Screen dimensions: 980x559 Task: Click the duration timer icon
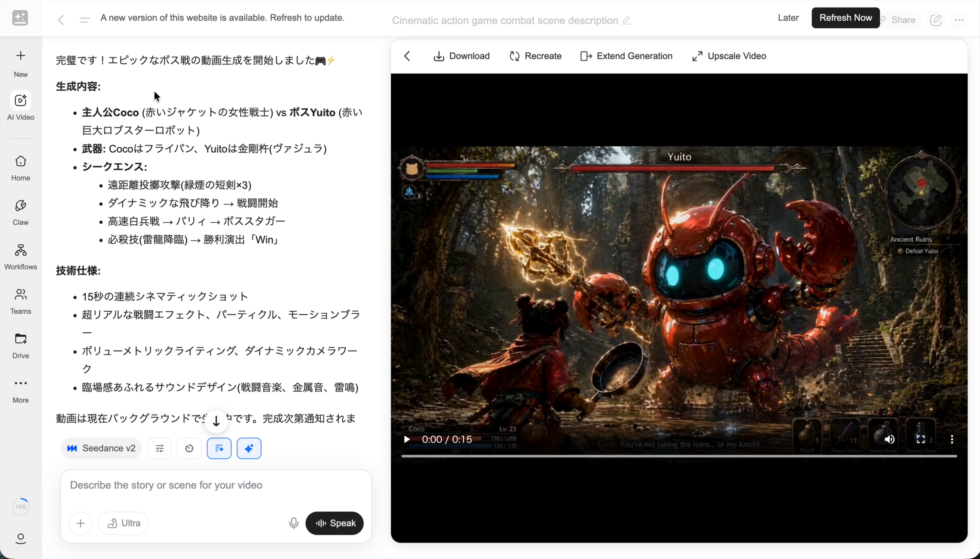189,448
